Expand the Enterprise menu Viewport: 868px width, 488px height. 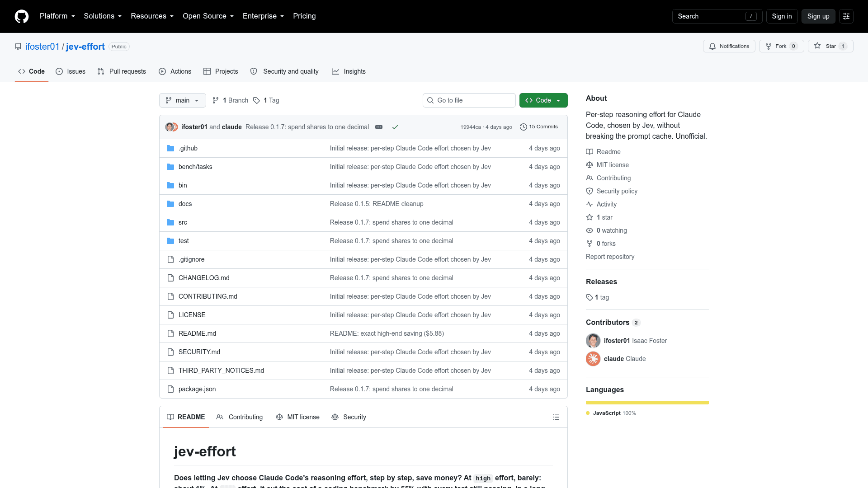(264, 16)
